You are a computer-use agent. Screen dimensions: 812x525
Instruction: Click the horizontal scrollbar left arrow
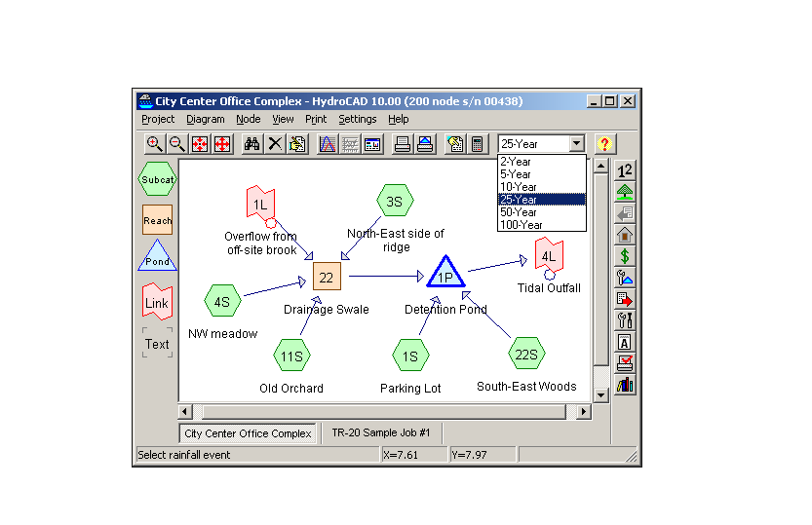(185, 412)
